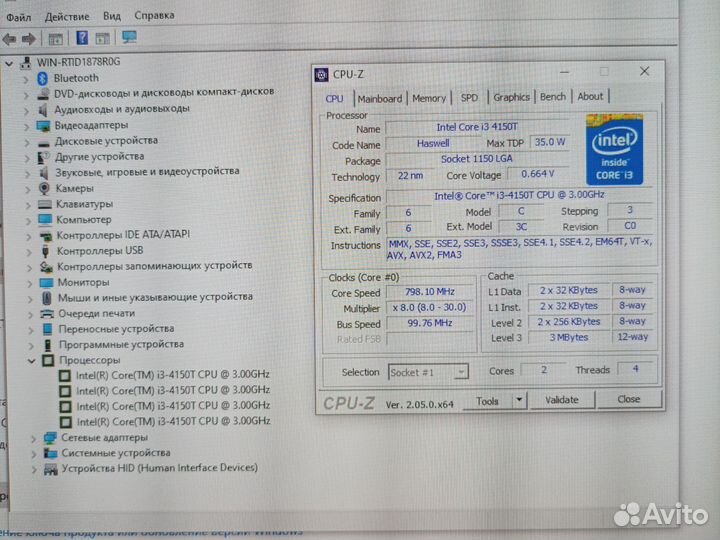Click the Контроллеры USB icon

pyautogui.click(x=45, y=252)
